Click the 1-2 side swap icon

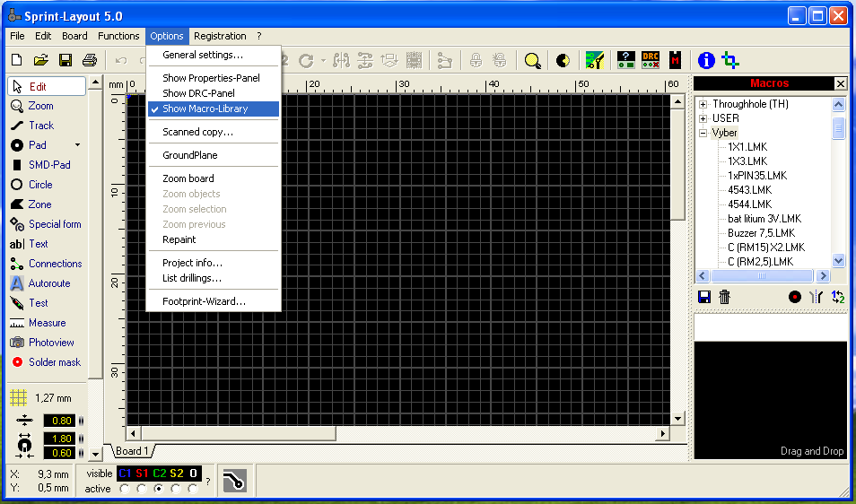(x=838, y=297)
